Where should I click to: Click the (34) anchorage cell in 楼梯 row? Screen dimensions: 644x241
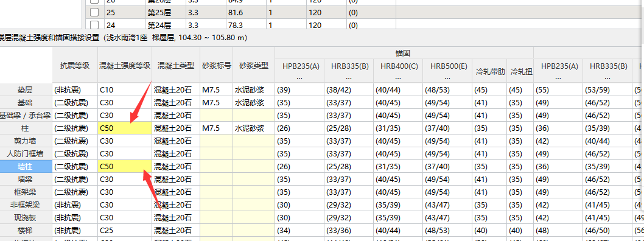click(299, 230)
